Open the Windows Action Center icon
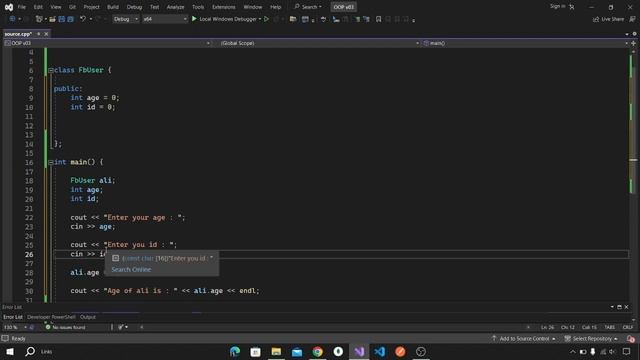 tap(627, 351)
